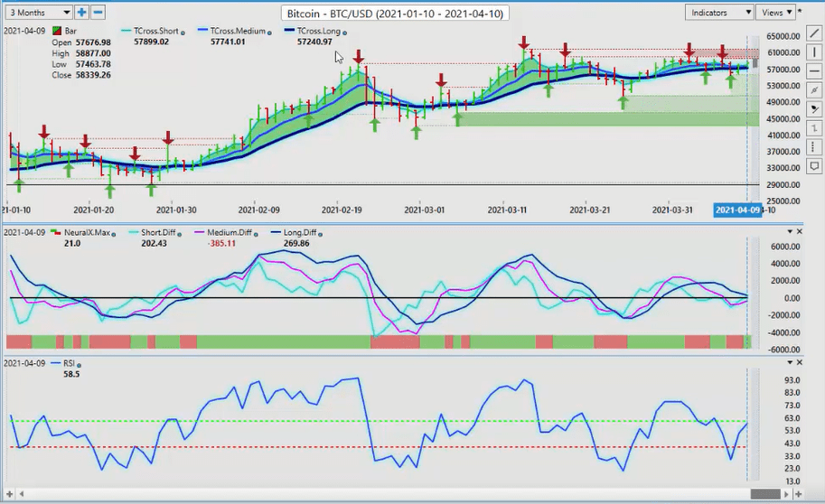Click info dot next to NeuralX.Max
The height and width of the screenshot is (504, 825).
[x=114, y=234]
